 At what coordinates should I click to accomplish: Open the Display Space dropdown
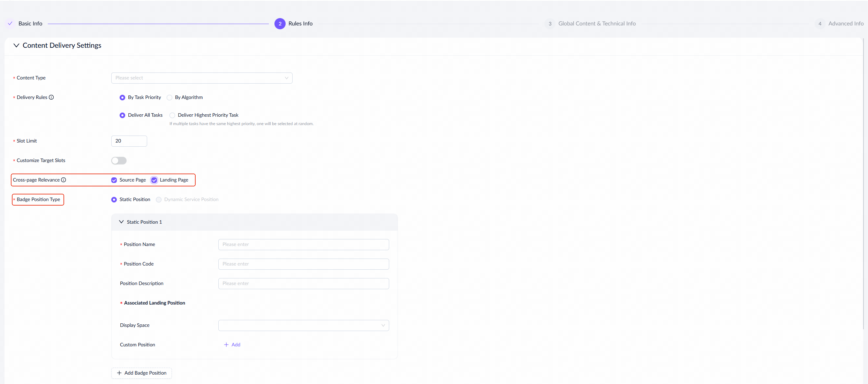pos(303,325)
